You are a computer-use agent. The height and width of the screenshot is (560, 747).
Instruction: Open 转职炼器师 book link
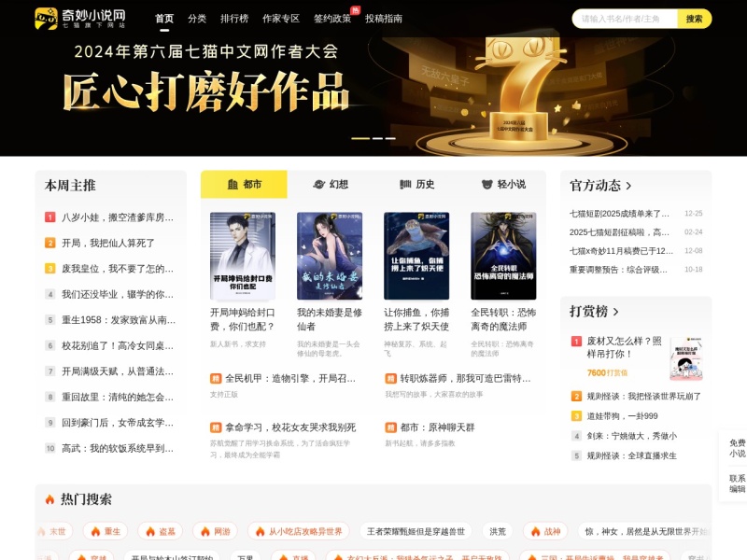click(x=465, y=379)
